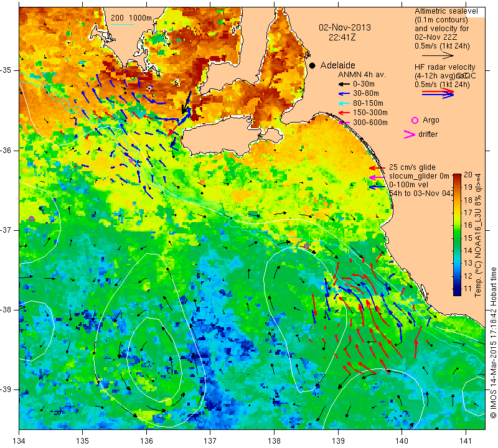Click the 'slocum_glider 0m' label

(x=419, y=176)
